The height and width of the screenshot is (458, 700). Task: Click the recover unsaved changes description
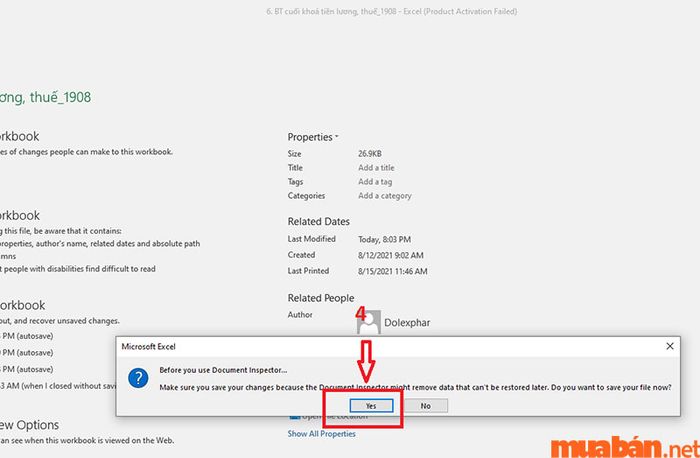pyautogui.click(x=59, y=321)
